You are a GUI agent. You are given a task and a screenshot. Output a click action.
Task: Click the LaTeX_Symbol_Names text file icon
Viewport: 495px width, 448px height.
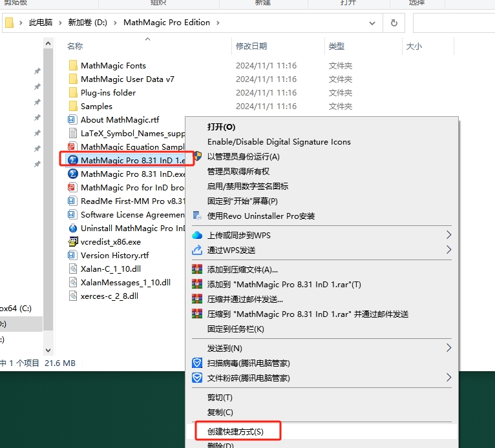tap(73, 133)
